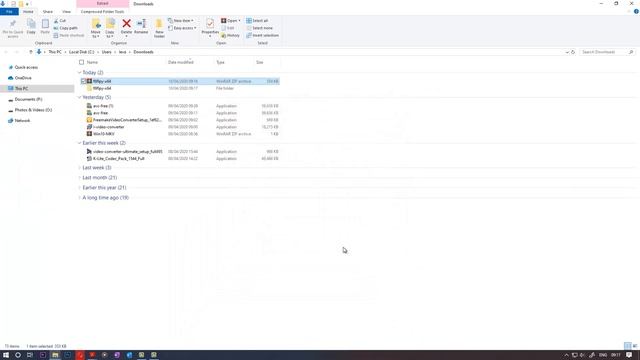Open address bar history dropdown arrow

point(567,52)
